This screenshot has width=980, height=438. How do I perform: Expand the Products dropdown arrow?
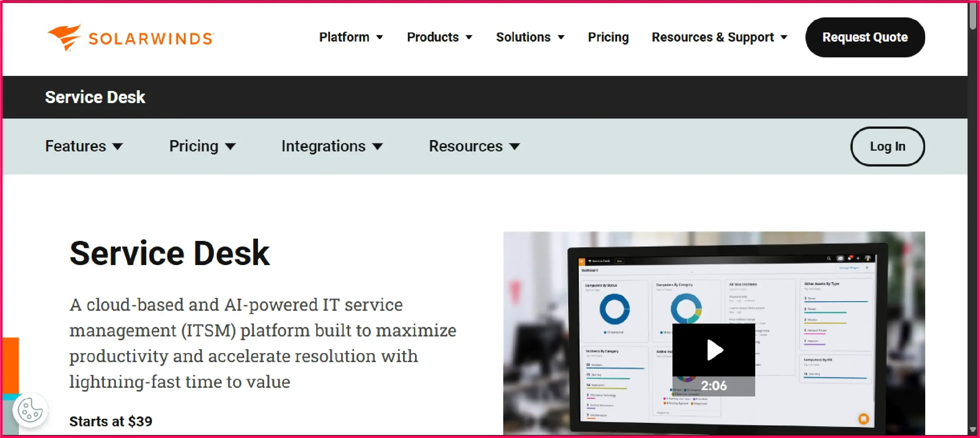pos(469,37)
